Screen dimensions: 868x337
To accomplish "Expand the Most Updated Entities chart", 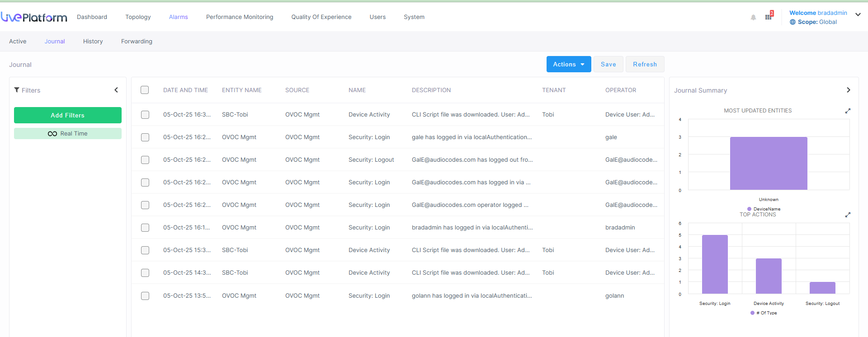I will coord(848,111).
